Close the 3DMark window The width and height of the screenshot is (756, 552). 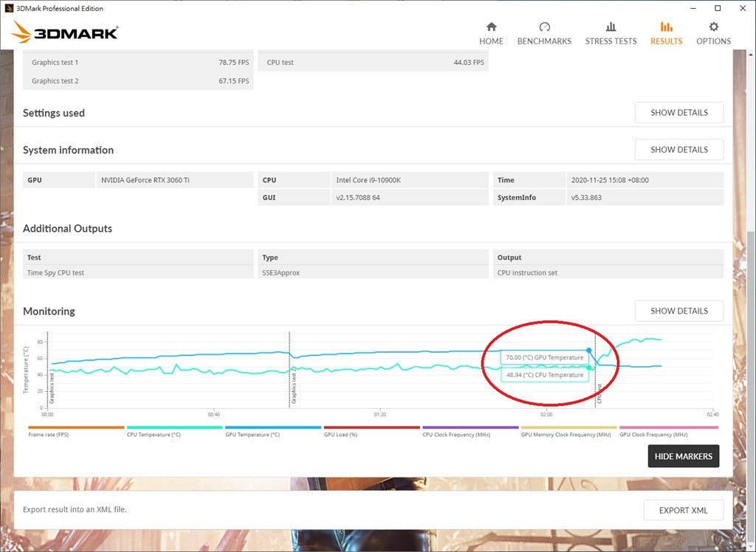(743, 8)
